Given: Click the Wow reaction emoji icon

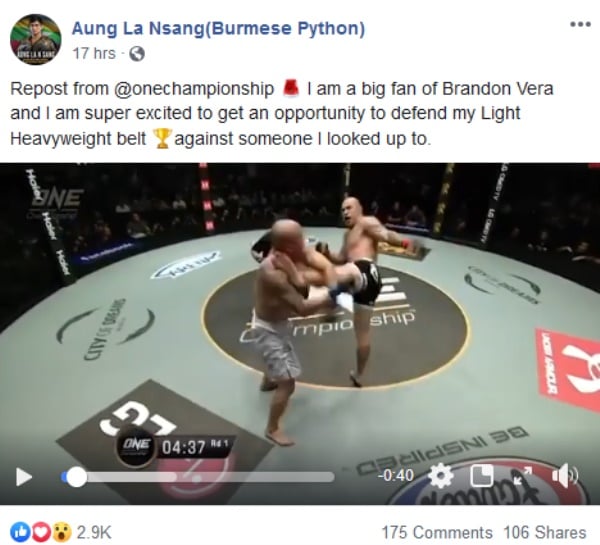Looking at the screenshot, I should (x=62, y=532).
